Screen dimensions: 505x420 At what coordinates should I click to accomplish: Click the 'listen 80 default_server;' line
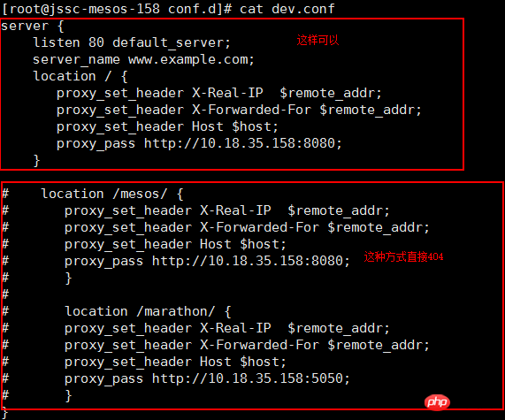(132, 42)
